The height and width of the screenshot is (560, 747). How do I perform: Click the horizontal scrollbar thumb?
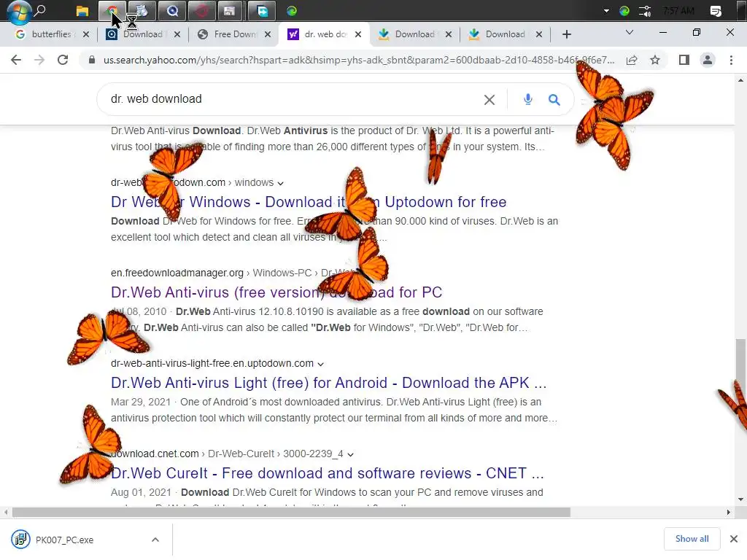pos(291,513)
